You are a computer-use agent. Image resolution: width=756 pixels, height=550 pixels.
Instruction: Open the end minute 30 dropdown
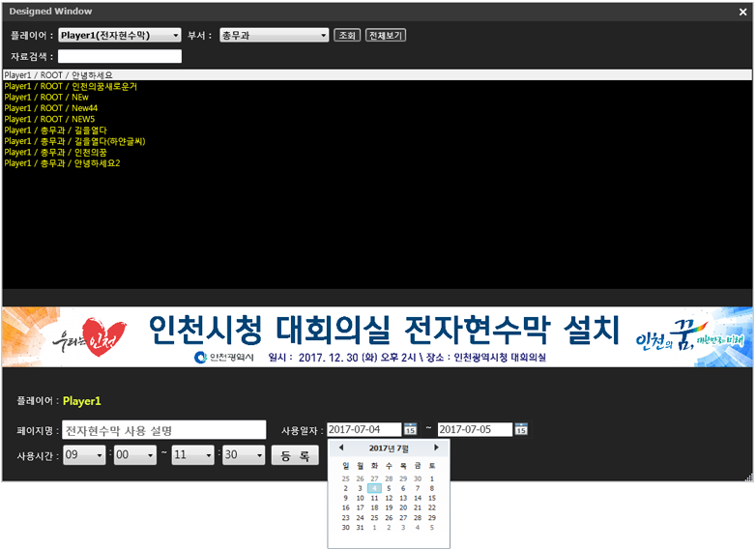coord(244,454)
